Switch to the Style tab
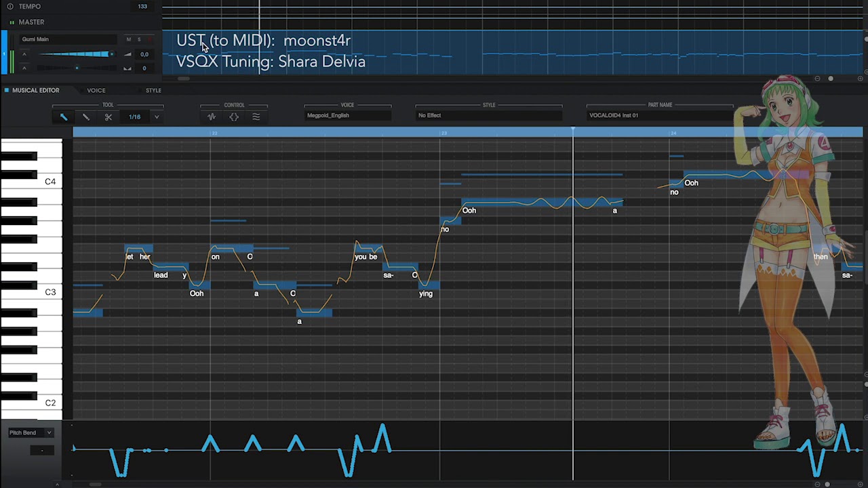The height and width of the screenshot is (488, 868). tap(153, 90)
